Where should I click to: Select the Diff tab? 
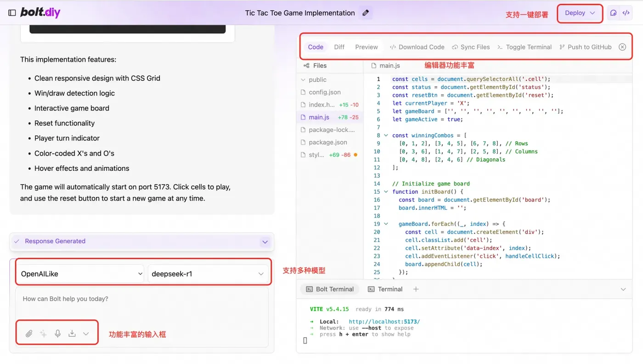tap(339, 47)
